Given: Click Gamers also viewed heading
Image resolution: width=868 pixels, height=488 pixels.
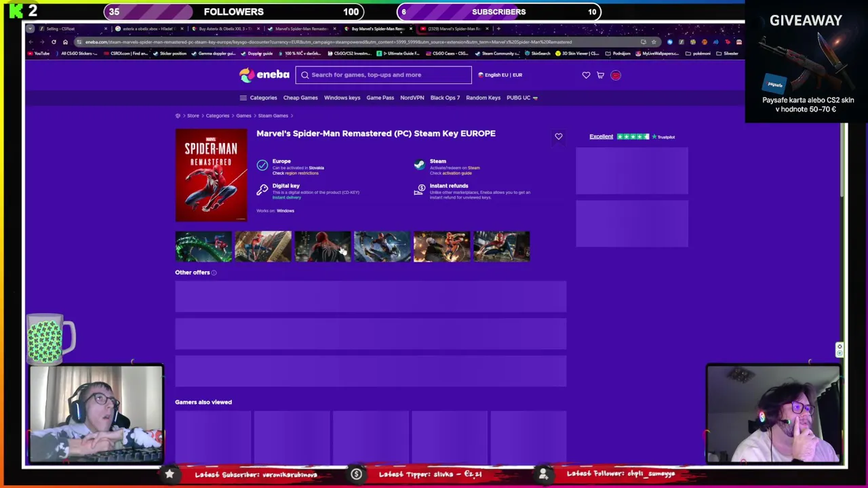Looking at the screenshot, I should [203, 402].
